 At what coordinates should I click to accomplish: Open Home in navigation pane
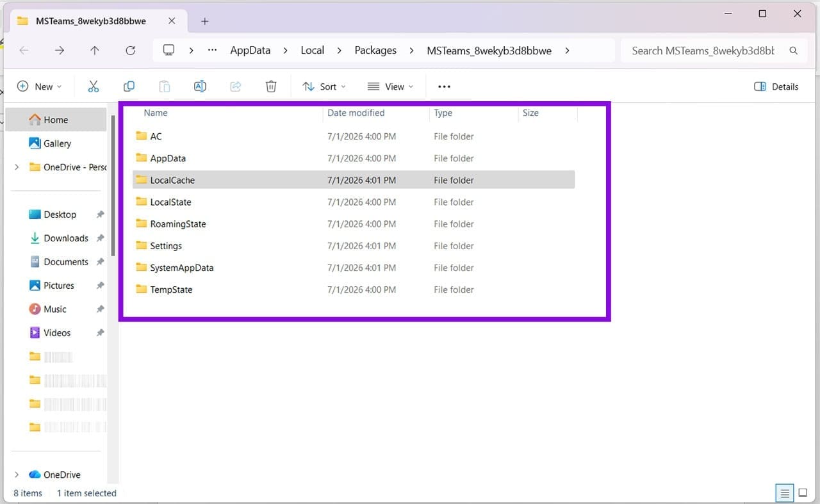point(56,120)
